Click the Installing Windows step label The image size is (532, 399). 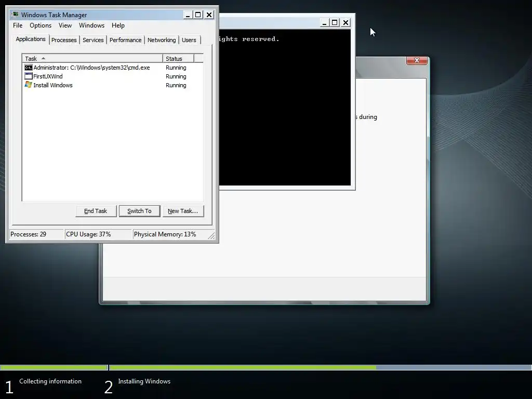(144, 381)
